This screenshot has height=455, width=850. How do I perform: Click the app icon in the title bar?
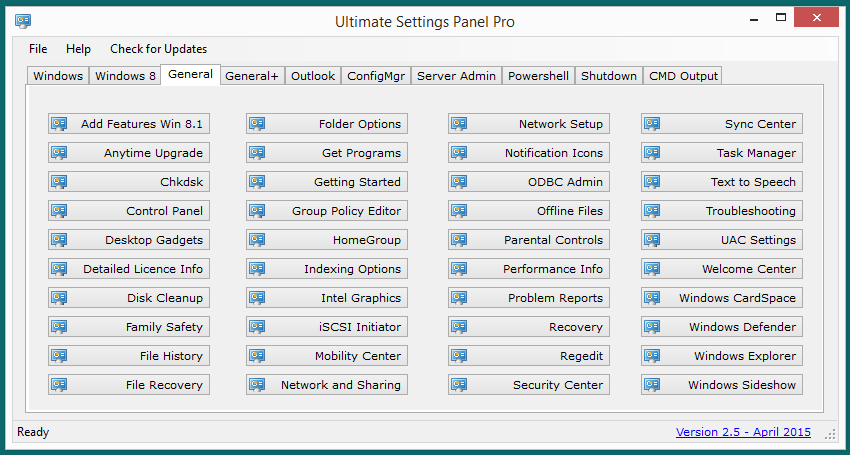pyautogui.click(x=23, y=21)
